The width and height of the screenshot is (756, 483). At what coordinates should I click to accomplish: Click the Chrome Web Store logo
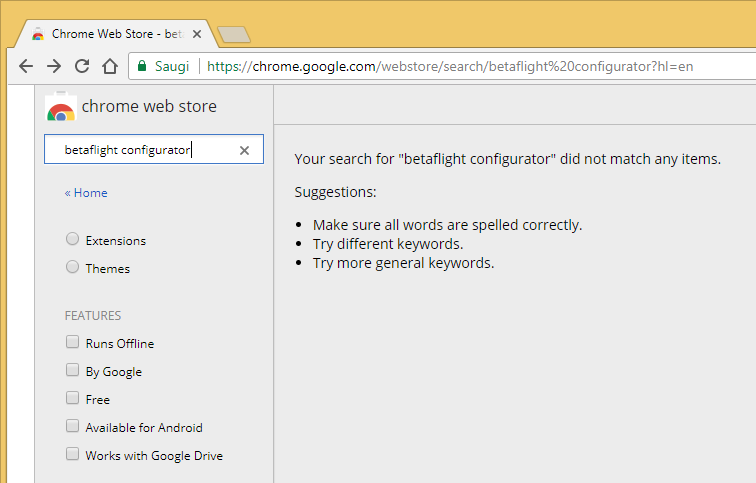(x=61, y=107)
